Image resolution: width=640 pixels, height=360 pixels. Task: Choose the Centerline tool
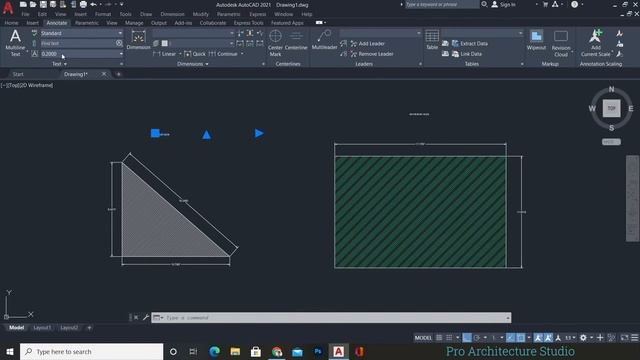tap(296, 40)
